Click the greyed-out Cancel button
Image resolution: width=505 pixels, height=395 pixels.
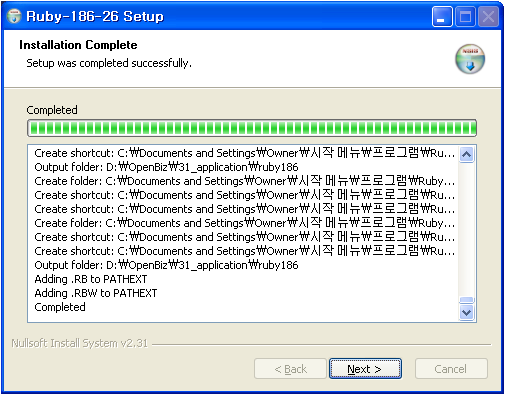click(x=451, y=369)
